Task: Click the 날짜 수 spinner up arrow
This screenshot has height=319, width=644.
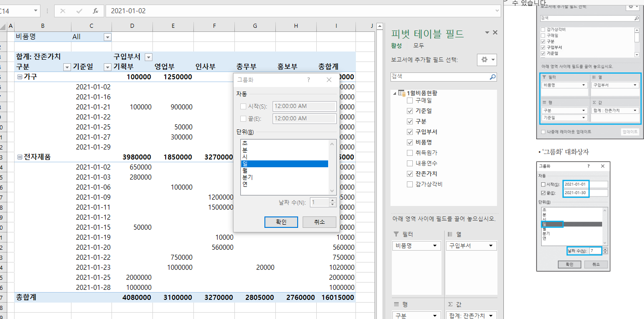Action: pyautogui.click(x=332, y=200)
